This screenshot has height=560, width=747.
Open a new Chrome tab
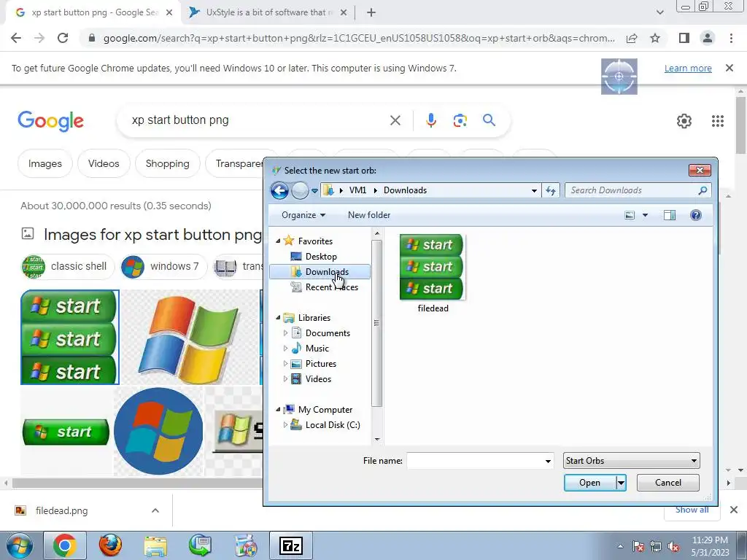pos(371,13)
